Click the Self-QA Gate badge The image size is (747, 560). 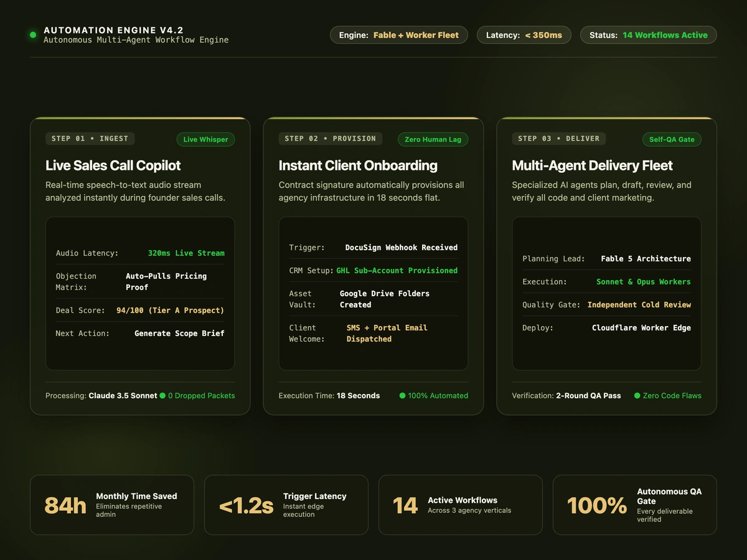click(x=672, y=139)
